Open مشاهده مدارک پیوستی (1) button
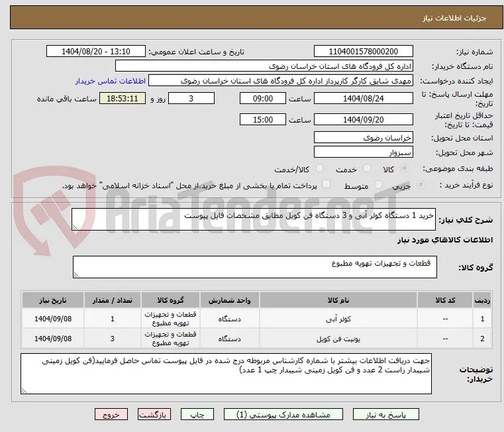This screenshot has width=504, height=432. (283, 414)
